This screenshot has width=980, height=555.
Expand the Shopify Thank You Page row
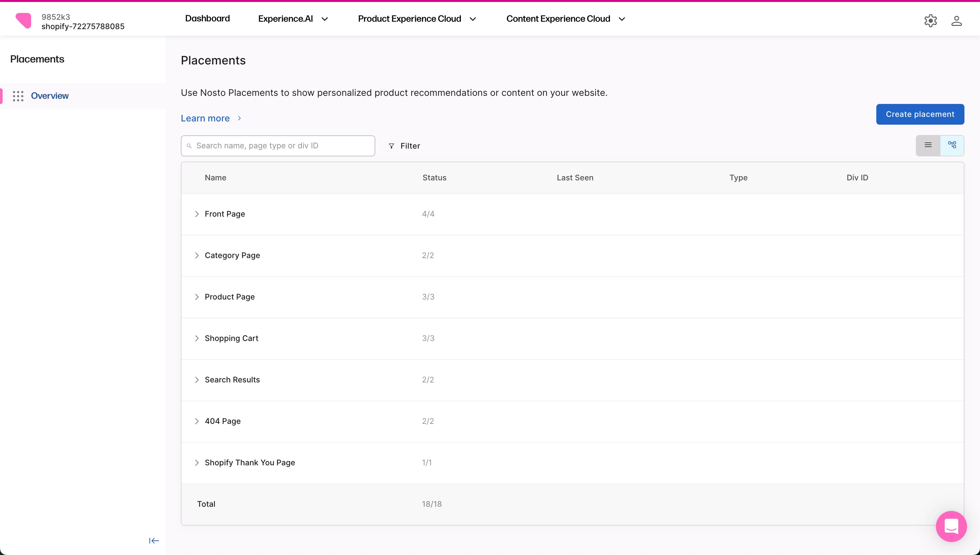(197, 463)
